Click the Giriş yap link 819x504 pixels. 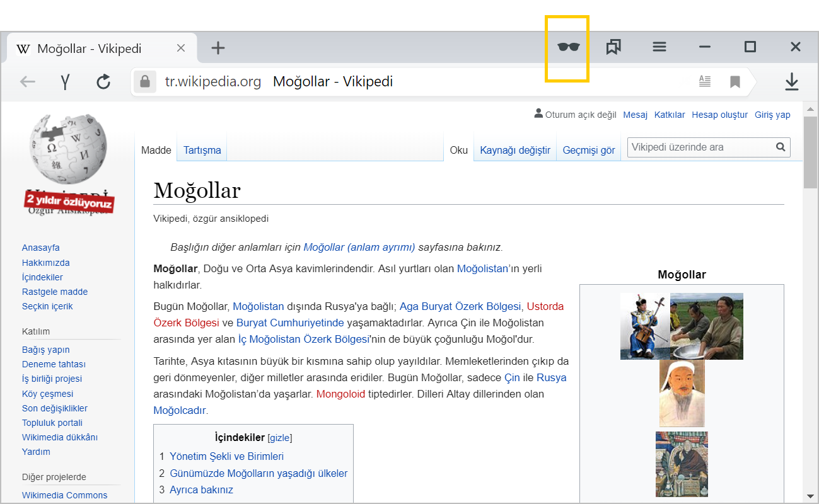772,115
